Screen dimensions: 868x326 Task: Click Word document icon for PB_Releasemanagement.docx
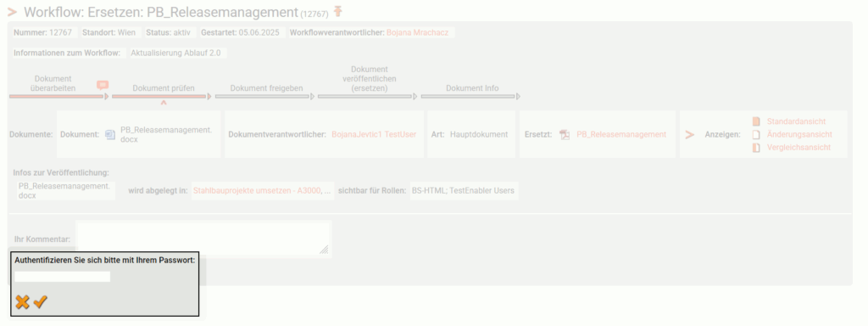click(x=110, y=135)
